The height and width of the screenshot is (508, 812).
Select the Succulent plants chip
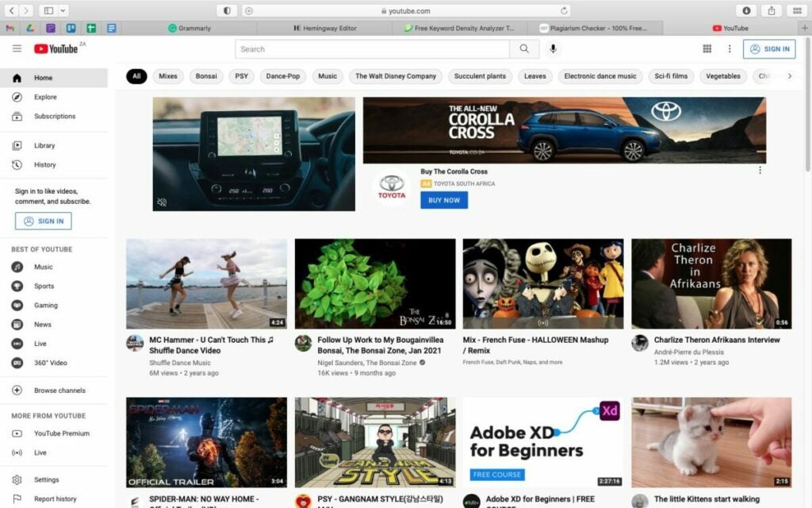pos(480,76)
